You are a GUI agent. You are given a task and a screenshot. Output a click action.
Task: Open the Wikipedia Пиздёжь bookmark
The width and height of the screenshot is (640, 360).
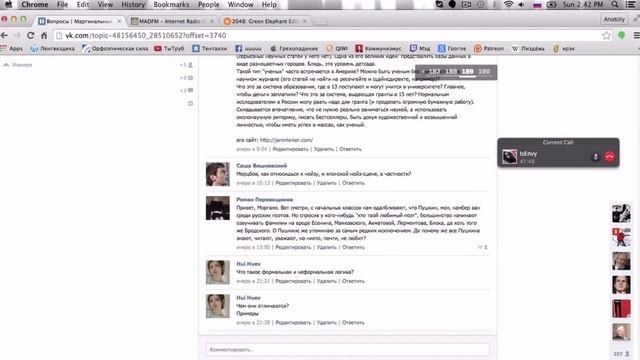pyautogui.click(x=528, y=49)
